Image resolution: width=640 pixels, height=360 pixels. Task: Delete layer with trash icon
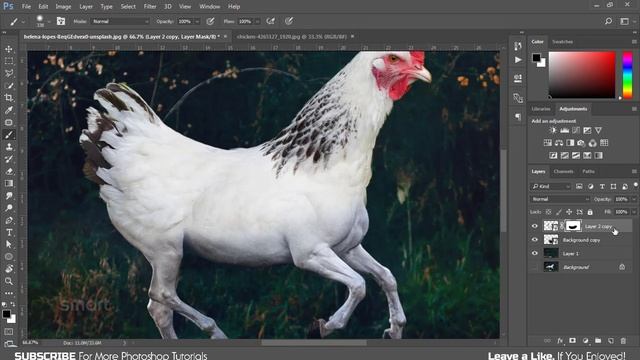coord(623,340)
